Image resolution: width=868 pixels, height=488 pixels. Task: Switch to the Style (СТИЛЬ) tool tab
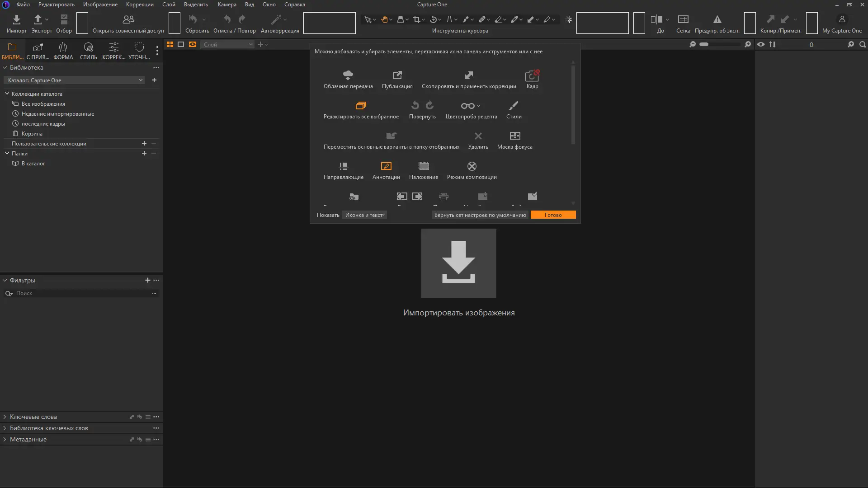(88, 51)
